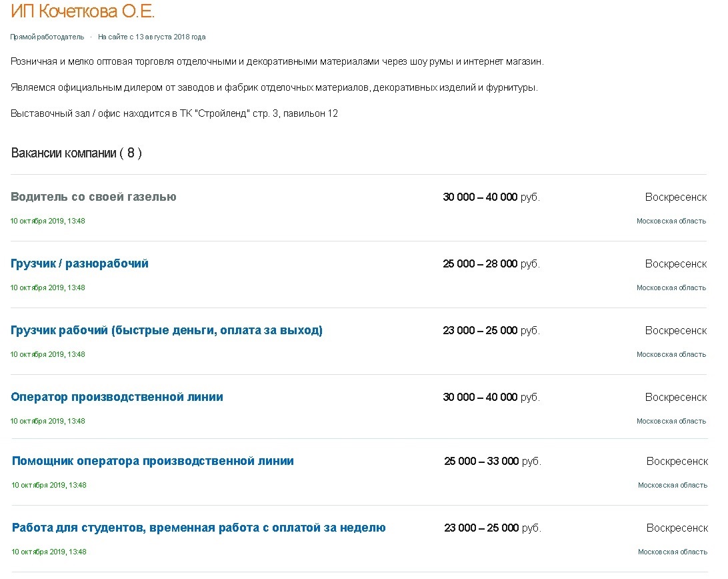Click salary 25 000 – 28 000 руб.
Viewport: 728px width, 579px height.
pyautogui.click(x=491, y=263)
